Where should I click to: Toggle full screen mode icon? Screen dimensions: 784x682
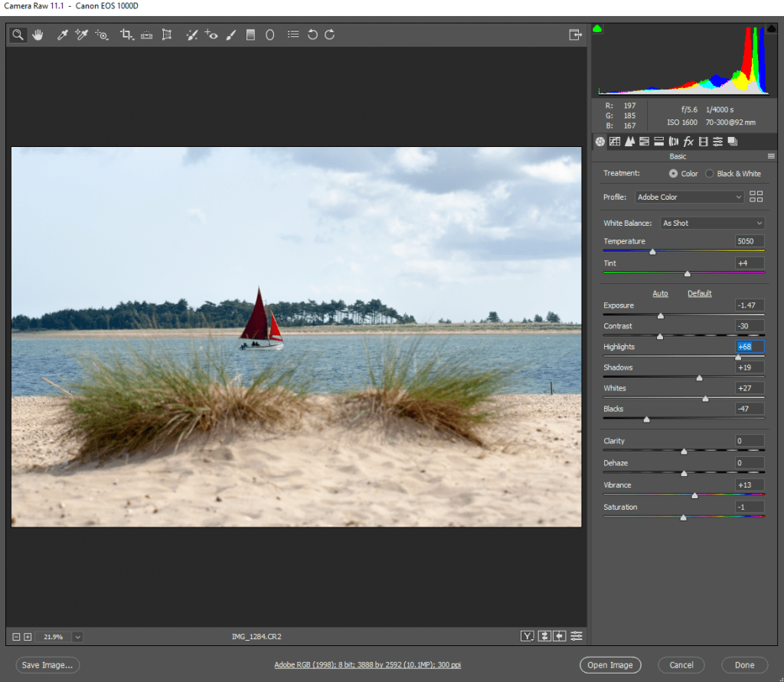click(x=575, y=34)
